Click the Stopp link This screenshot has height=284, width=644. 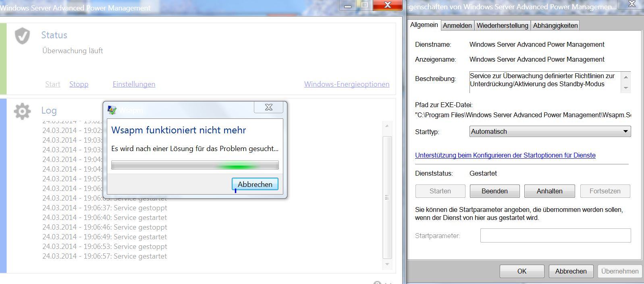coord(79,84)
